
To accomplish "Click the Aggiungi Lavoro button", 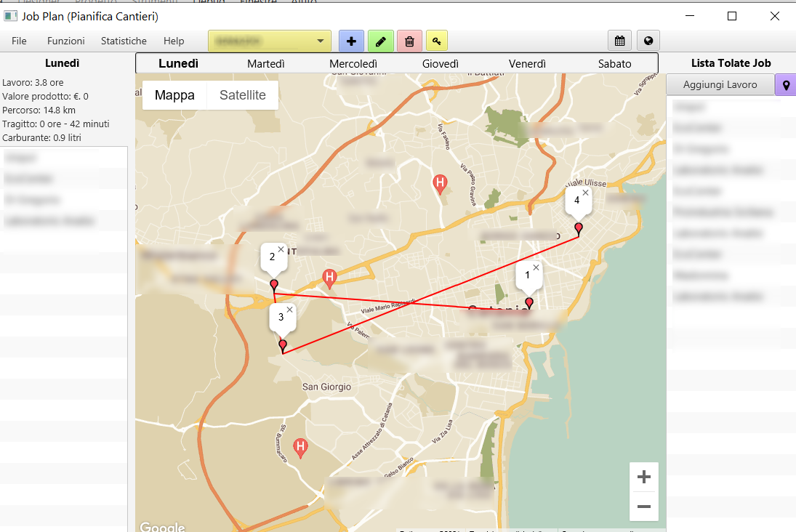I will [720, 85].
